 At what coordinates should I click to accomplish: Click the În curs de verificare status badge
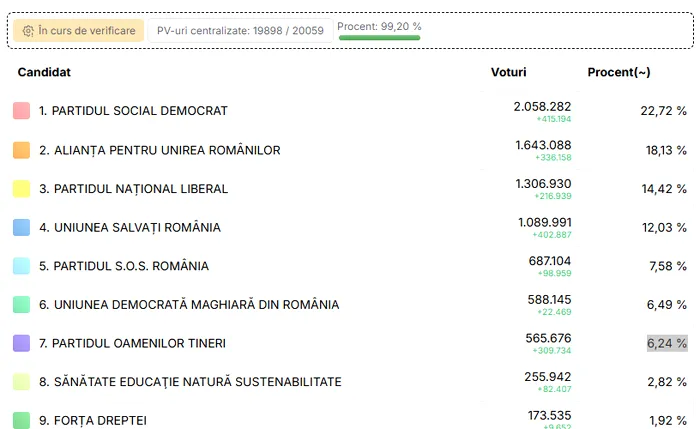(78, 30)
